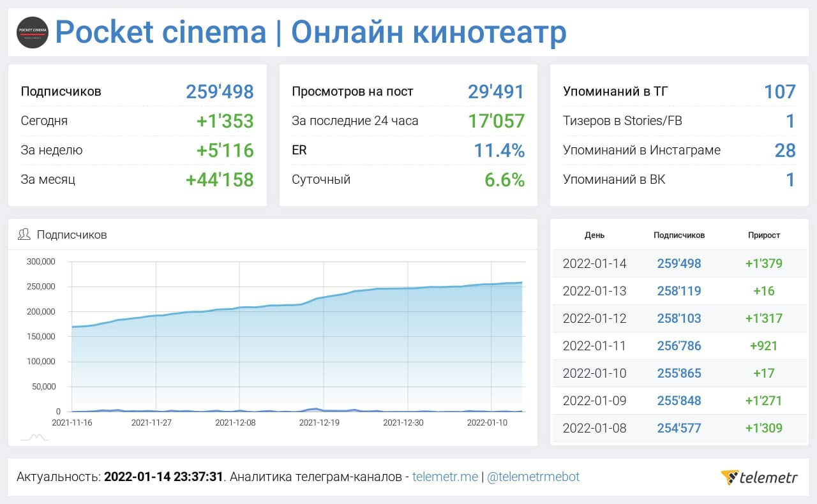
Task: Click the growth value +1'317
Action: pyautogui.click(x=764, y=318)
